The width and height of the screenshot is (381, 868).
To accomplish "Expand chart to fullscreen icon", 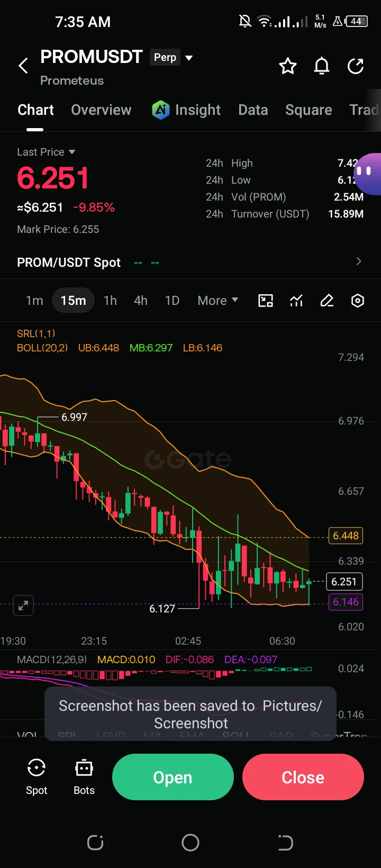I will click(23, 606).
